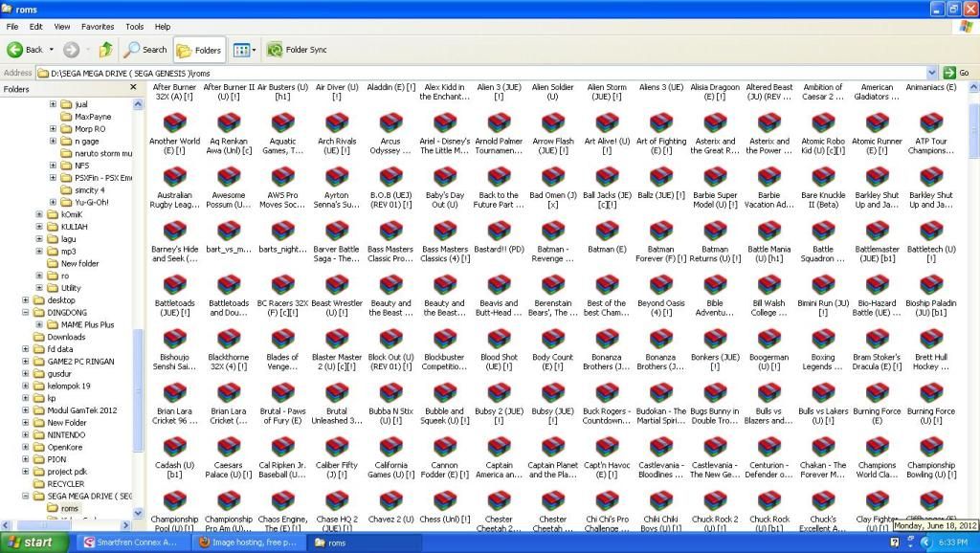Select the Bioship Paladin (JU) archive
The height and width of the screenshot is (553, 980).
click(x=931, y=284)
